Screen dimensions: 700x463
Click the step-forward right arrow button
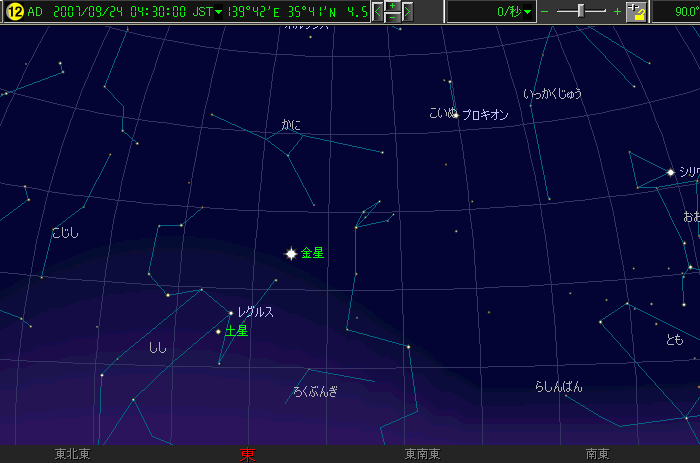[x=407, y=12]
